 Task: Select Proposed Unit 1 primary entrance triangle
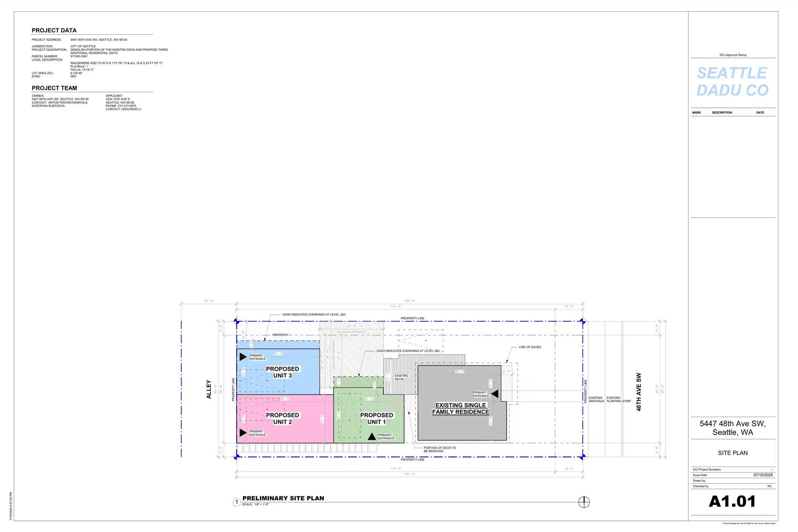[372, 437]
